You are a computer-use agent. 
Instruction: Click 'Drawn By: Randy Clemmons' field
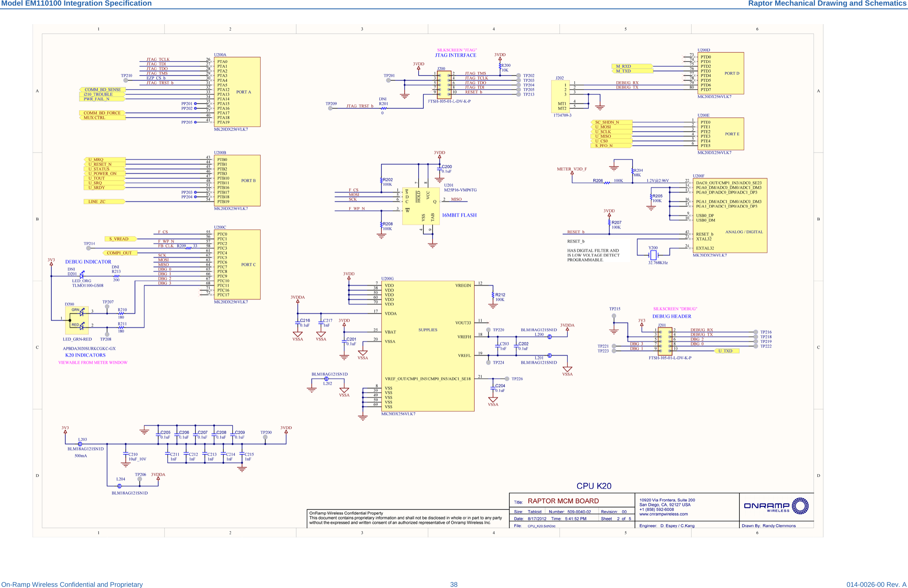(769, 526)
